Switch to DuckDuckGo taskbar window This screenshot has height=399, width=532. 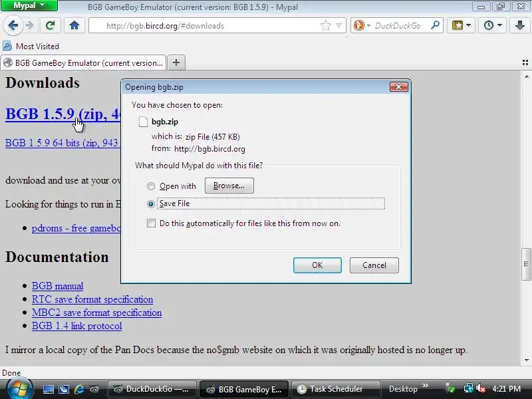tap(152, 389)
